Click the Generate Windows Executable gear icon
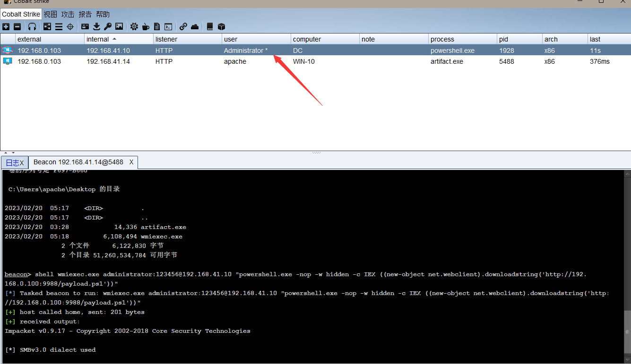 [x=134, y=27]
